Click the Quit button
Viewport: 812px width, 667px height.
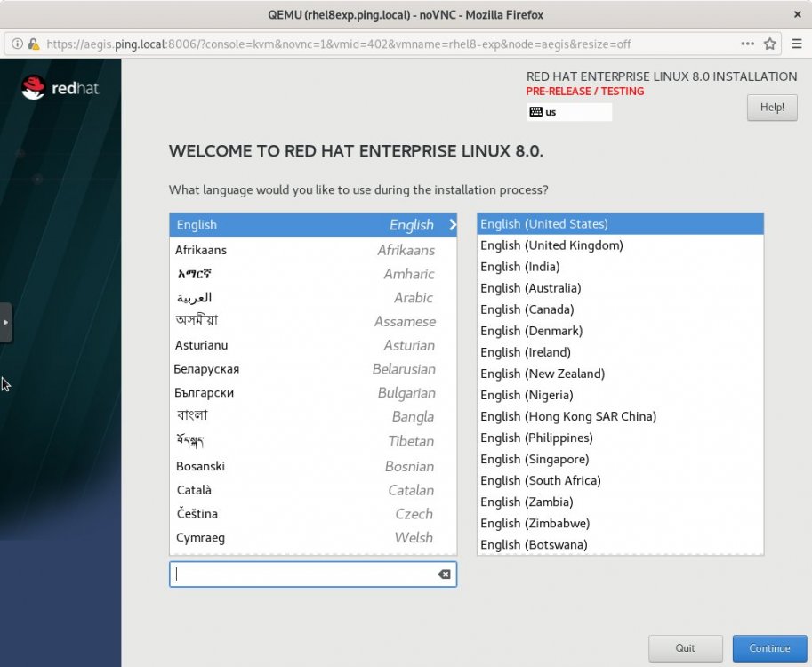tap(685, 648)
